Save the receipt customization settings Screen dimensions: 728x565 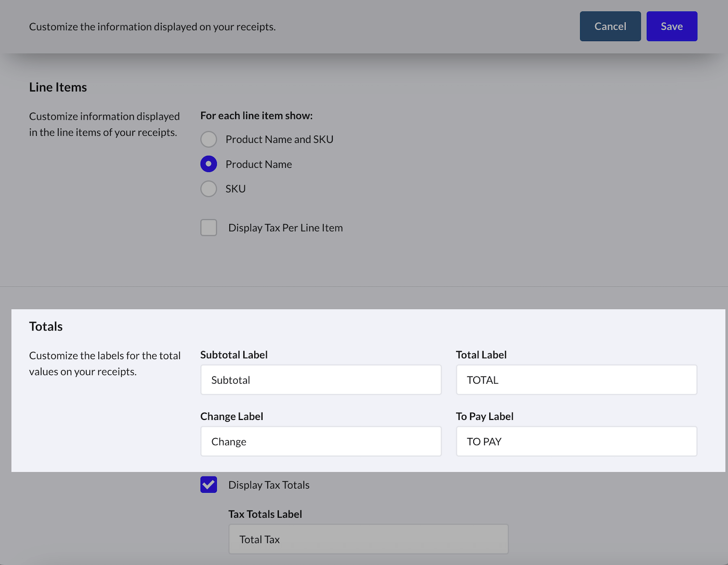point(671,27)
